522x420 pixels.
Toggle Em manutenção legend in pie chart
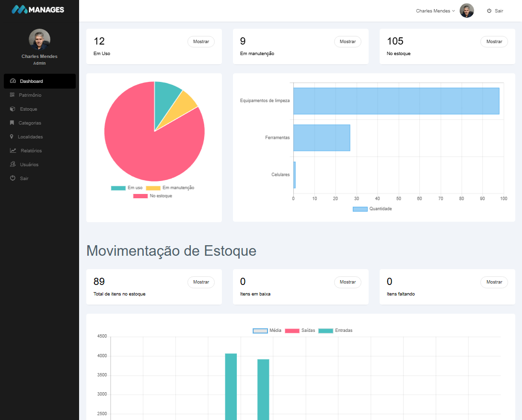[x=170, y=188]
